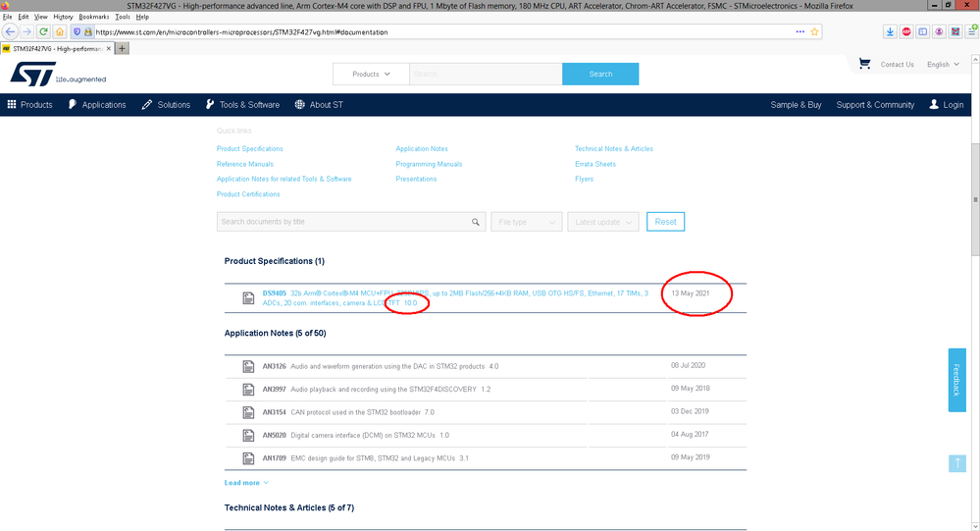Open the DS9405 datasheet link
The image size is (980, 531).
pos(455,298)
